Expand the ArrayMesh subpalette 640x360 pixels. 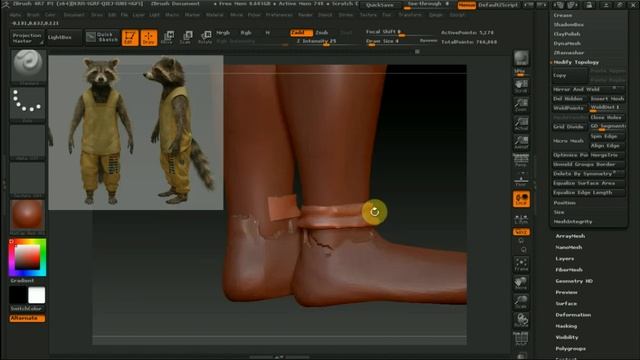pyautogui.click(x=570, y=236)
